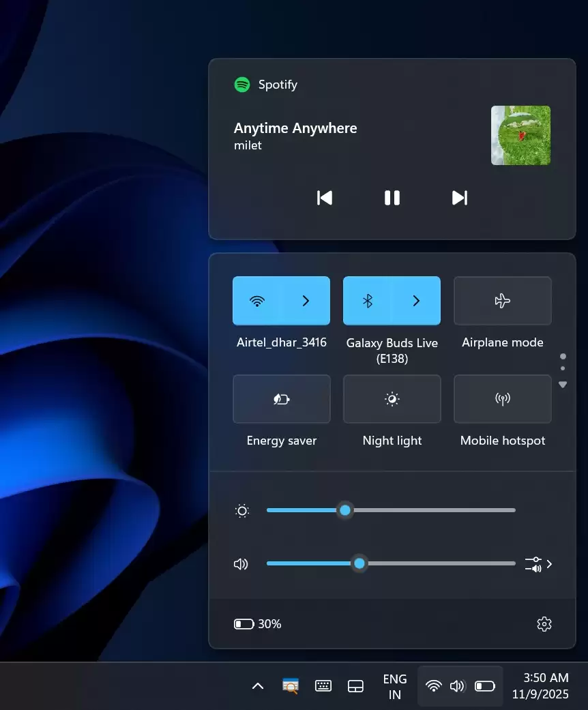The height and width of the screenshot is (710, 588).
Task: Open the touch keyboard from taskbar
Action: pyautogui.click(x=323, y=686)
